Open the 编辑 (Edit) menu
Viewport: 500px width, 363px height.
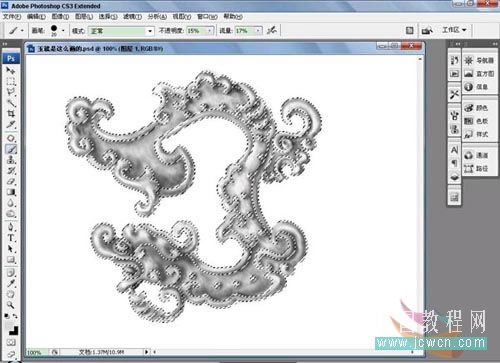pyautogui.click(x=36, y=16)
